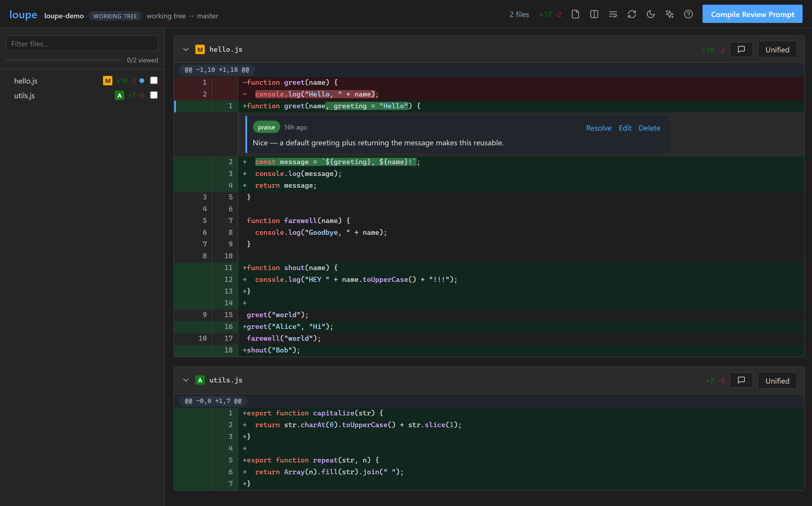Click the blue comment dot beside hello.js
Image resolution: width=812 pixels, height=506 pixels.
142,81
